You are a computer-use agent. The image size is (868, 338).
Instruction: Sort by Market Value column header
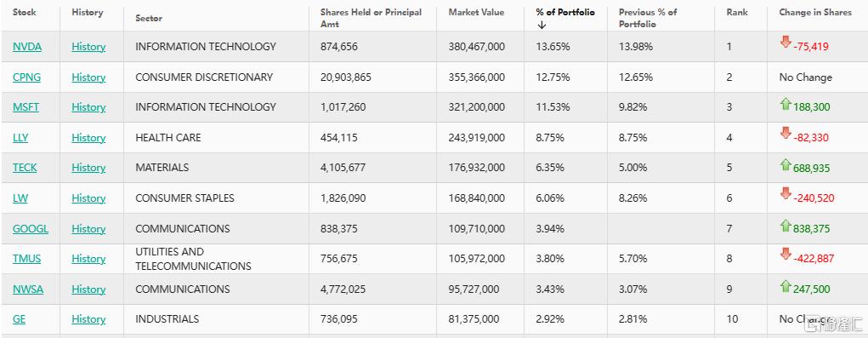[x=476, y=12]
